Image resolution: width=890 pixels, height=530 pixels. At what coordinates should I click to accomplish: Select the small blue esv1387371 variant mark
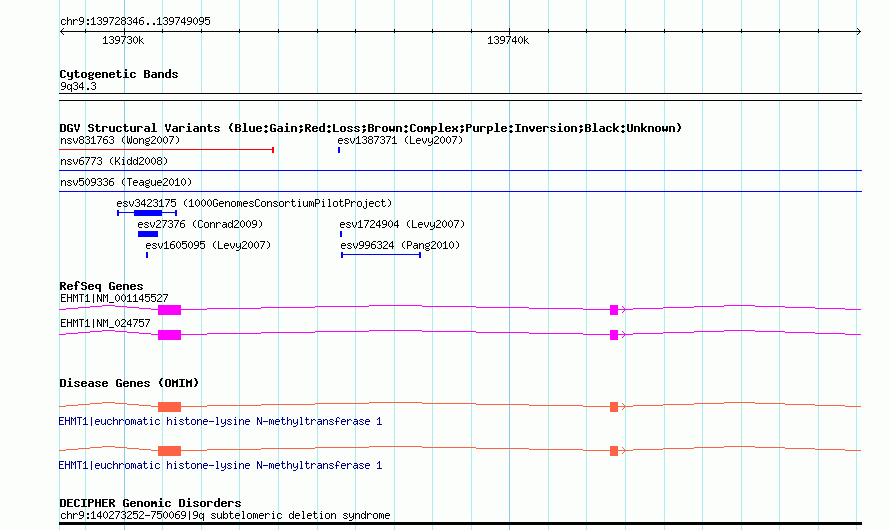pos(339,150)
